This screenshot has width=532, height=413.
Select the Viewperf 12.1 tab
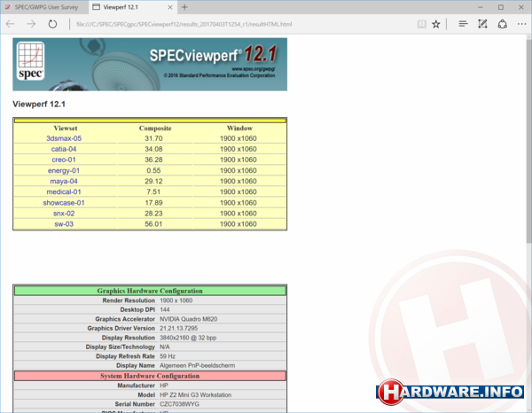coord(133,7)
